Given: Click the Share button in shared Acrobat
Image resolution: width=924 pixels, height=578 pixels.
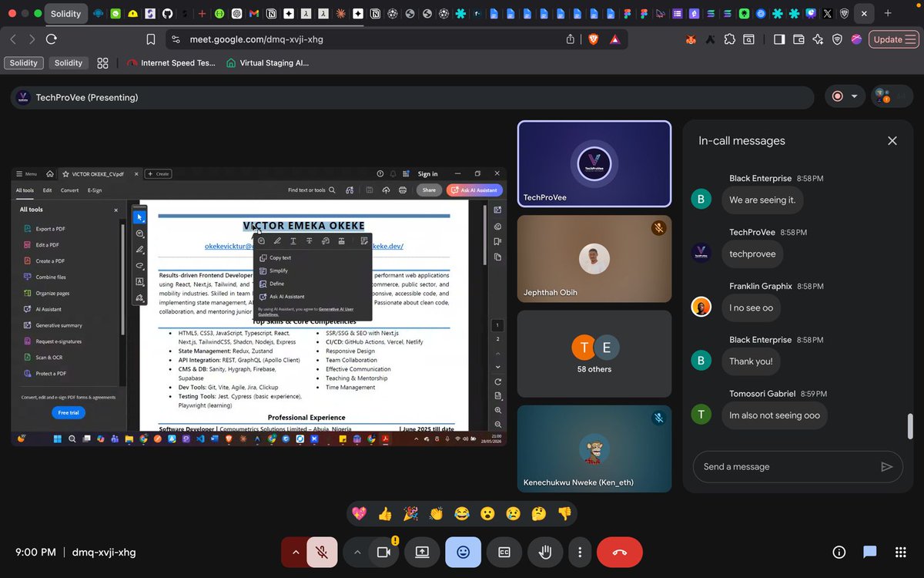Looking at the screenshot, I should coord(429,190).
